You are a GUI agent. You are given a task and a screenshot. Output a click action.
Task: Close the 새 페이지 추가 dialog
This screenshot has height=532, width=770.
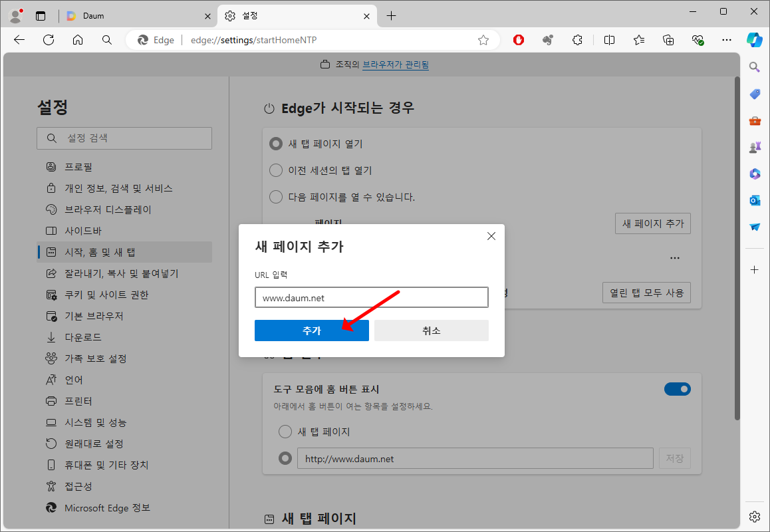[x=491, y=236]
